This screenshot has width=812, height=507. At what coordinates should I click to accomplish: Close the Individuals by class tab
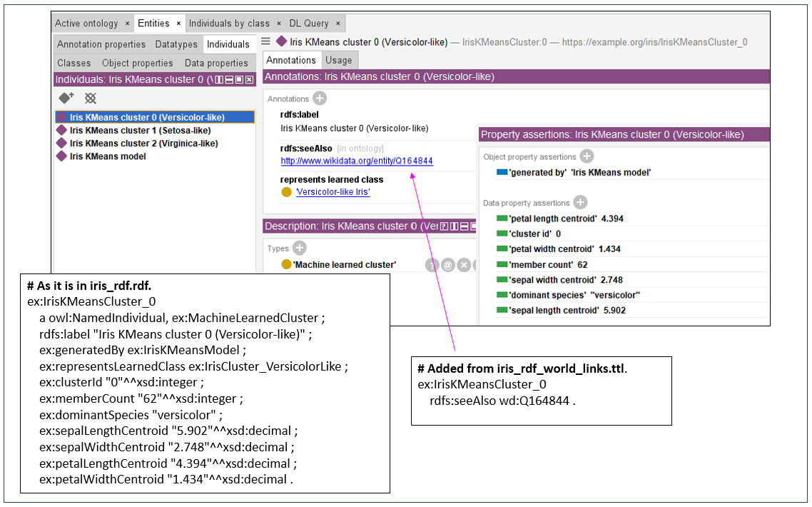278,24
